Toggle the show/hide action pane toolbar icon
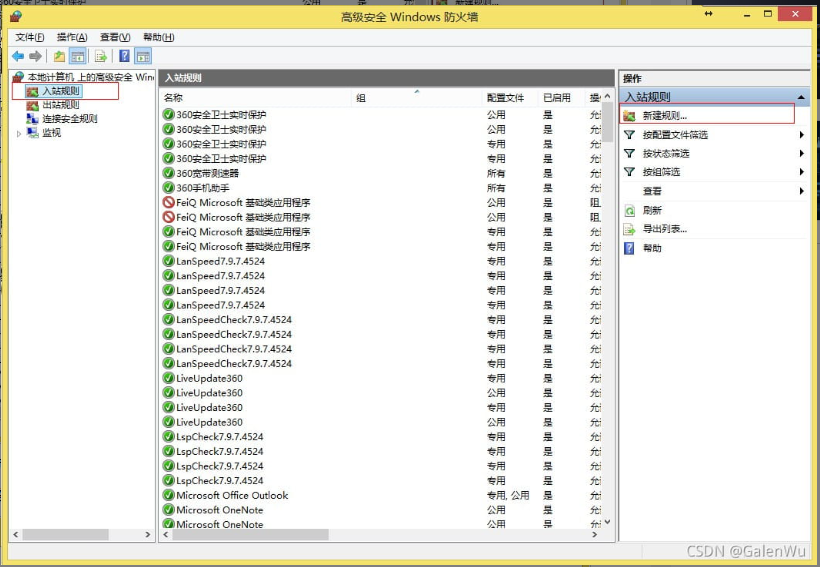820x567 pixels. click(143, 56)
